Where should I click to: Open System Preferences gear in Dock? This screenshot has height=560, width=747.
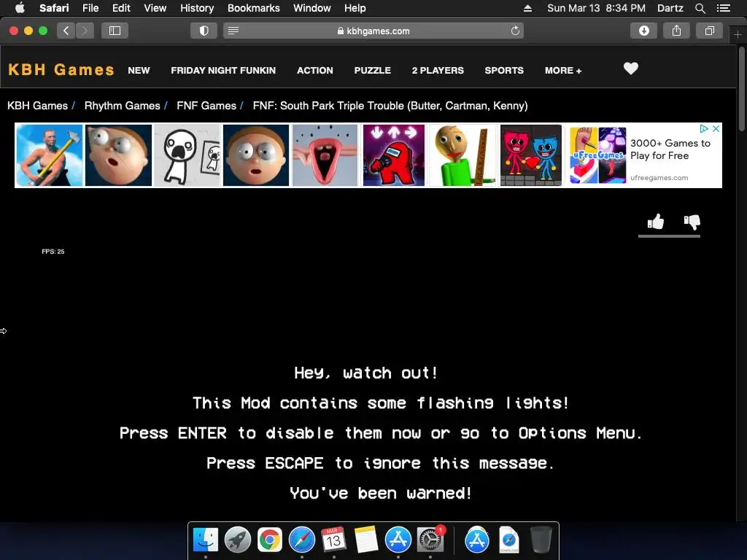[x=430, y=540]
